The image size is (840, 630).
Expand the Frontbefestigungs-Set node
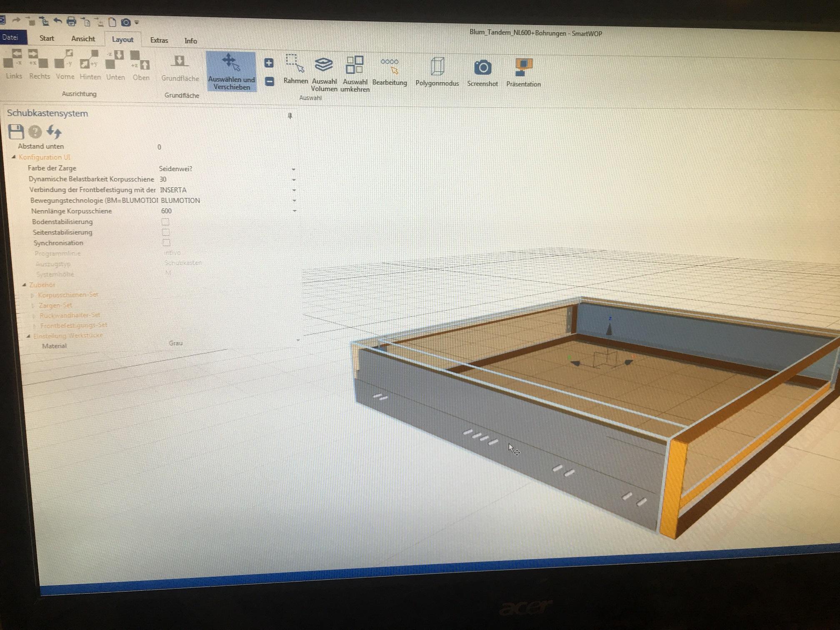(35, 325)
